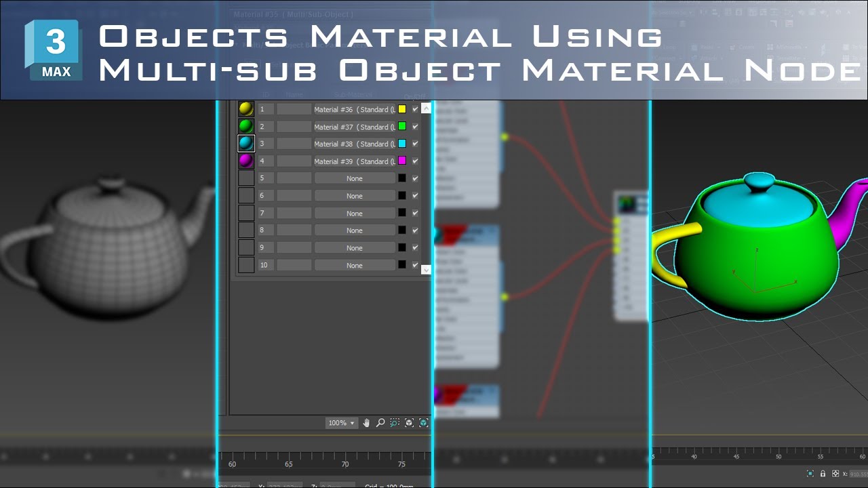Click the Zoom Extents Selected icon

pyautogui.click(x=423, y=423)
